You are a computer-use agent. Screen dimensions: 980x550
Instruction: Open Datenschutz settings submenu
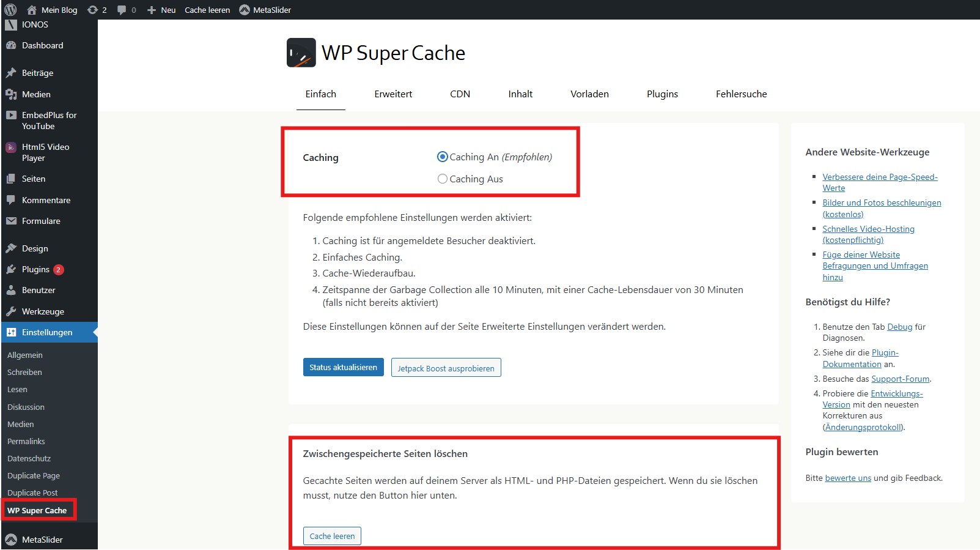[29, 458]
